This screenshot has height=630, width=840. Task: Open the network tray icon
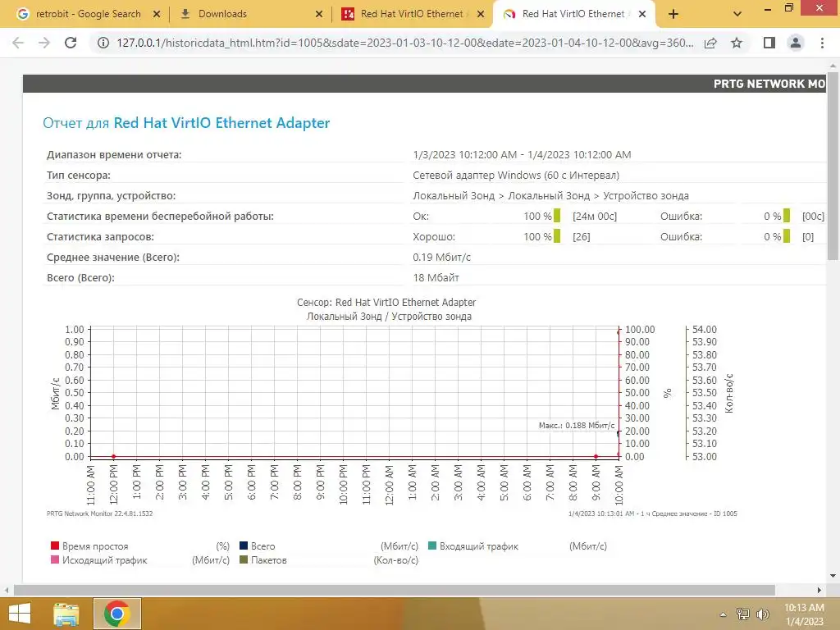(x=742, y=614)
